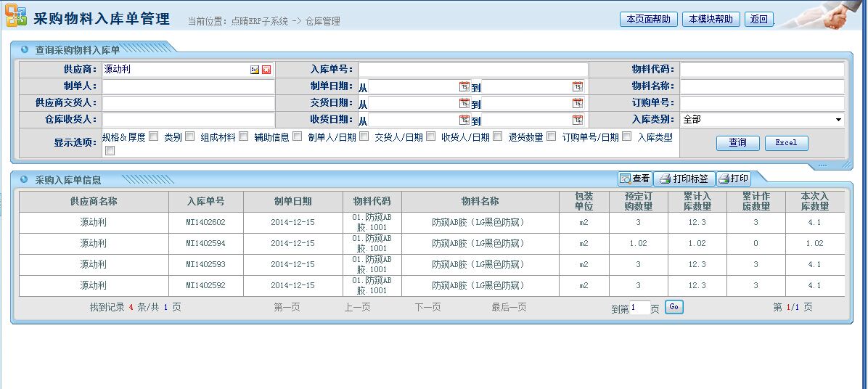
Task: Open the 交货日期 start date calendar icon
Action: pyautogui.click(x=464, y=103)
